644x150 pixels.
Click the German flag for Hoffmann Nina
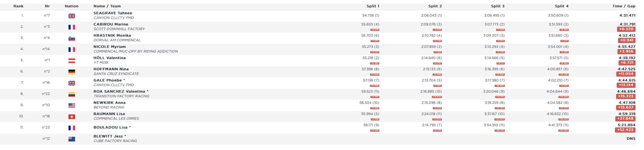pyautogui.click(x=72, y=72)
